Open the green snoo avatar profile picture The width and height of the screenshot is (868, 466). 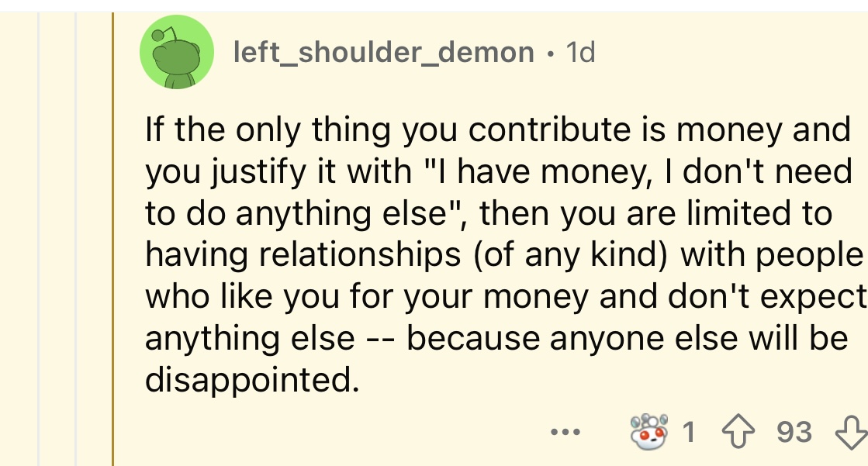point(177,52)
